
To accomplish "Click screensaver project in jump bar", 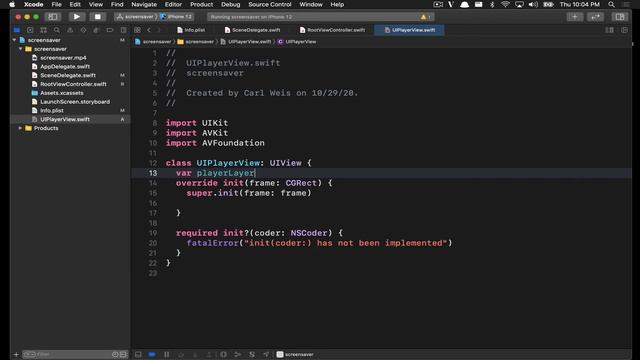I will pyautogui.click(x=153, y=42).
